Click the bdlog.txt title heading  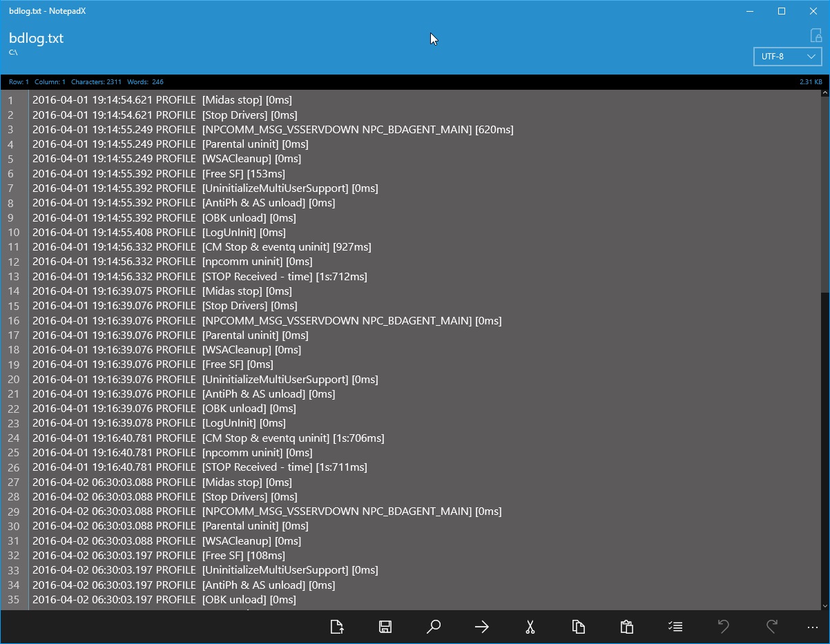coord(36,38)
